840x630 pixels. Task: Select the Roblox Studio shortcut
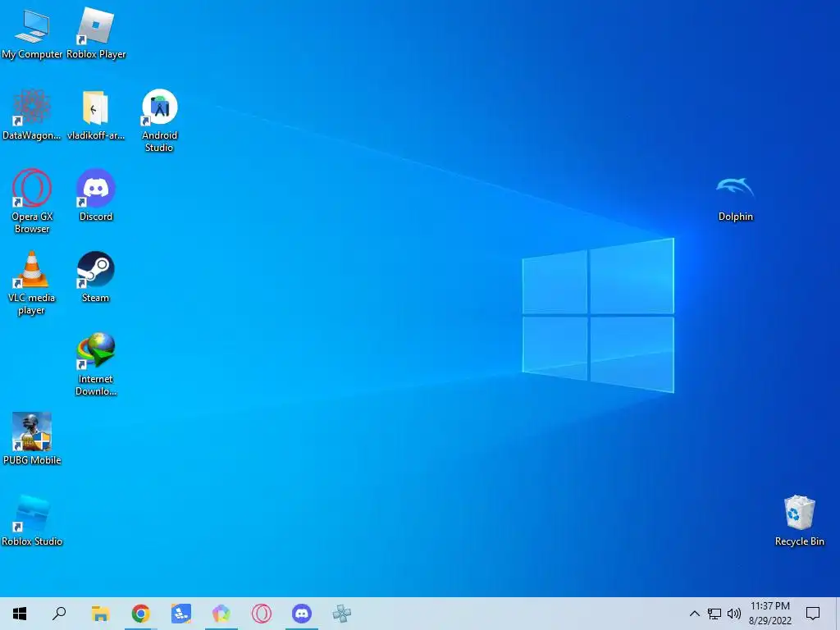[32, 521]
